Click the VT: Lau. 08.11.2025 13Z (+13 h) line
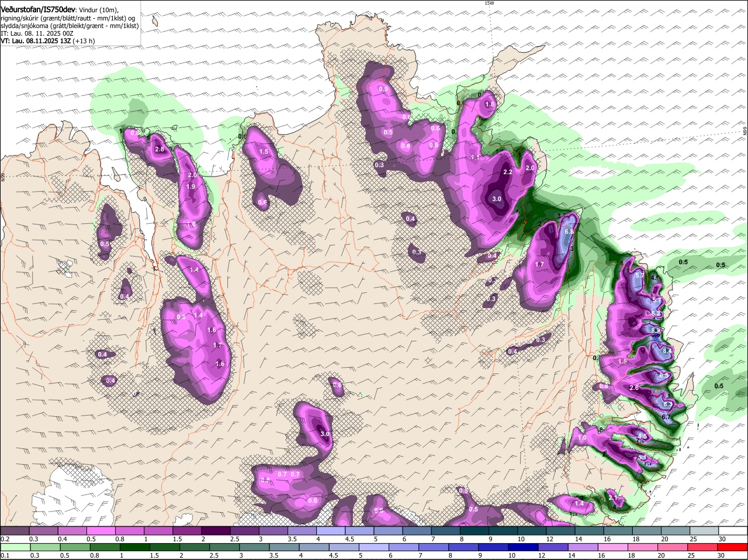Image resolution: width=748 pixels, height=560 pixels. click(x=47, y=41)
